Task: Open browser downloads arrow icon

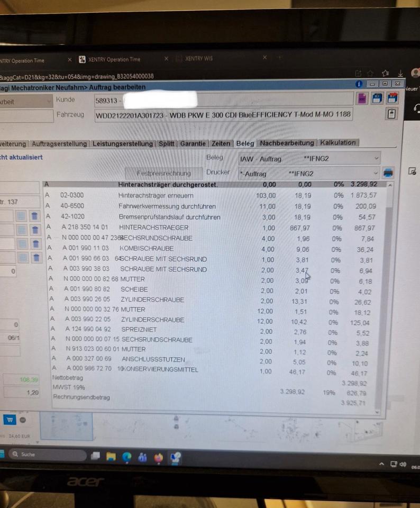Action: (x=400, y=73)
